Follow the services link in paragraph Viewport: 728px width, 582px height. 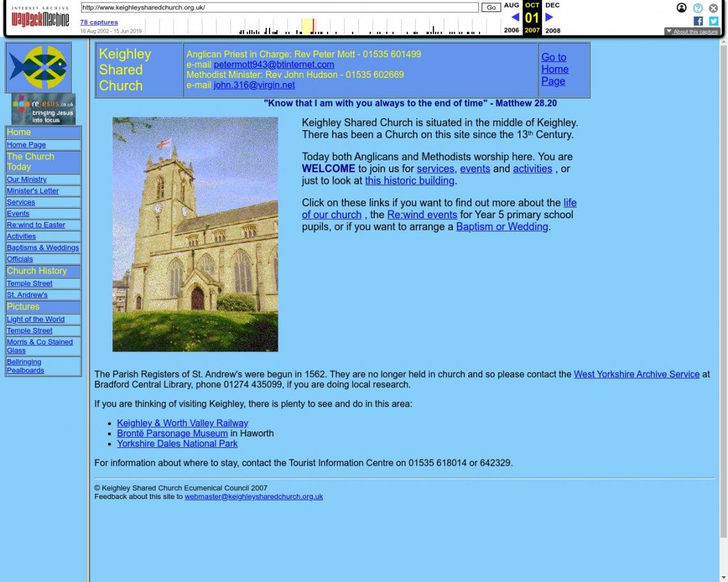[436, 169]
